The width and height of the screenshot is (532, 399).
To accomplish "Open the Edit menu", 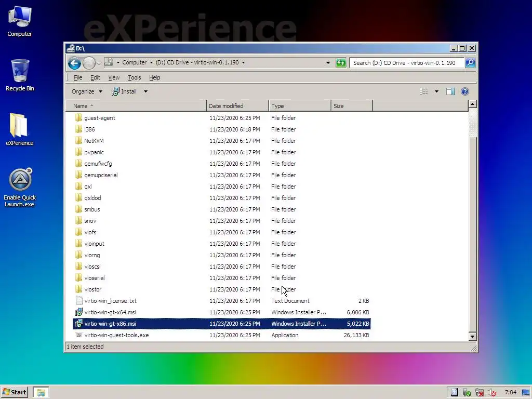I will (95, 77).
